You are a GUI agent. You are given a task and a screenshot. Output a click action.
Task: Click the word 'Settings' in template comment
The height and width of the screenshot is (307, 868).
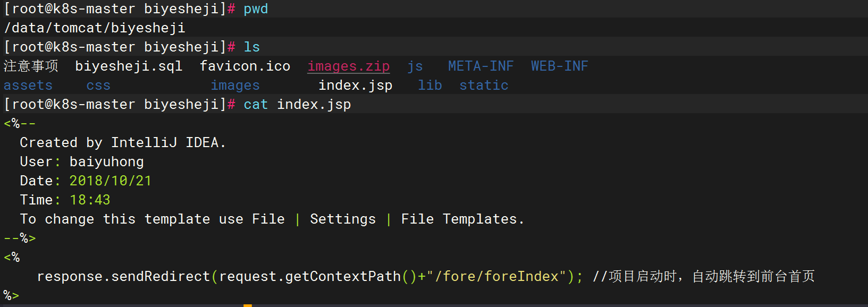343,219
